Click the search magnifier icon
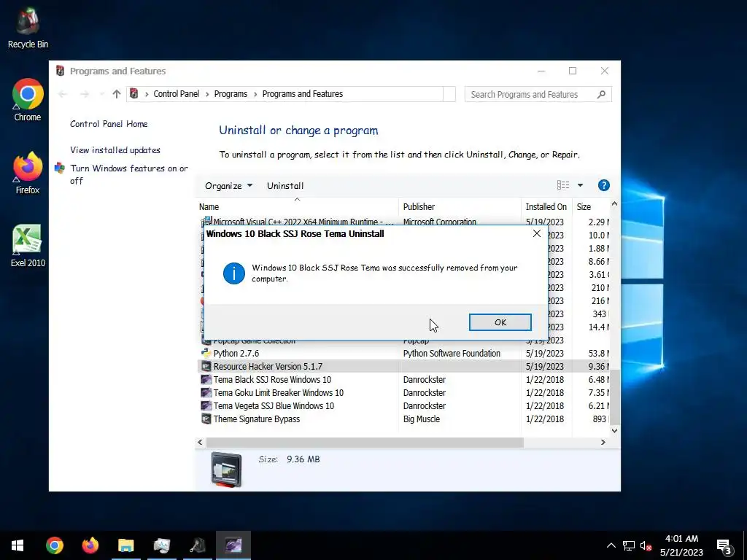Viewport: 747px width, 560px height. [x=601, y=94]
